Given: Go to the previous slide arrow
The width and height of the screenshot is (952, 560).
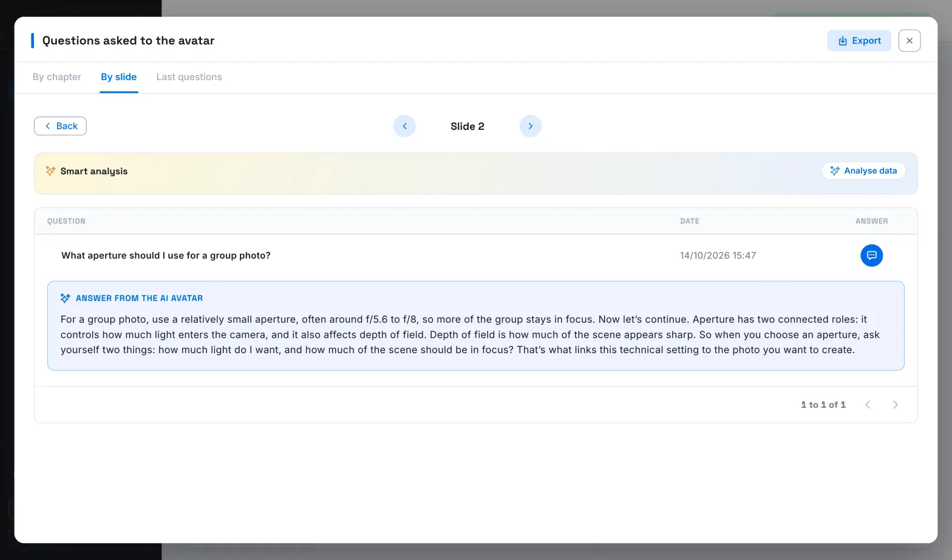Looking at the screenshot, I should click(404, 126).
